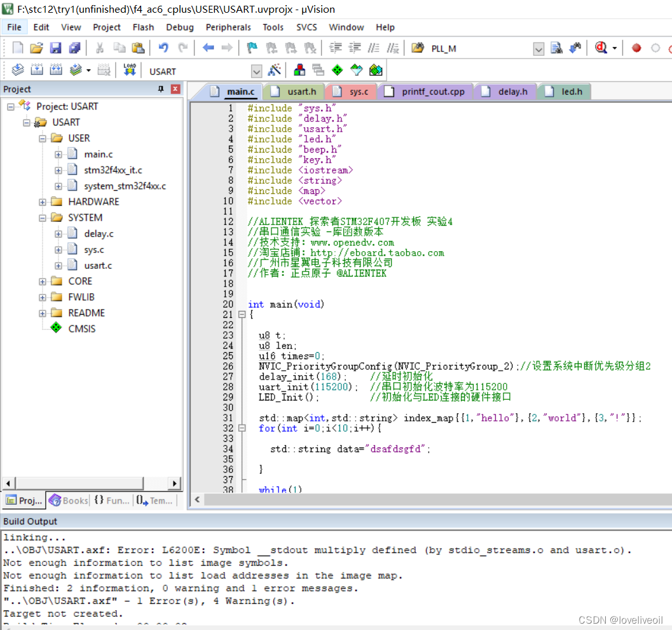This screenshot has height=630, width=672.
Task: Click the New file icon
Action: pyautogui.click(x=18, y=48)
